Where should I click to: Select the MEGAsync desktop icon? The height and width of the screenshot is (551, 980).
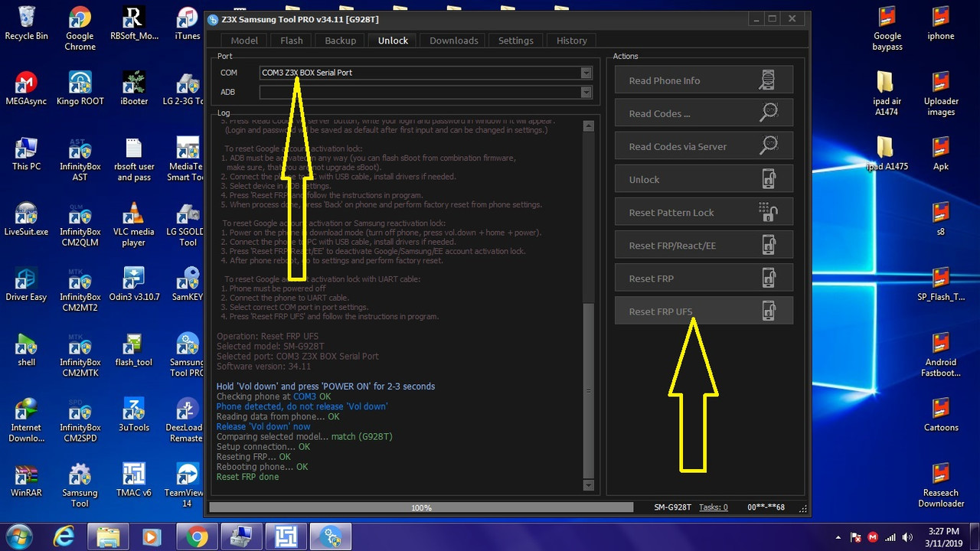(26, 89)
